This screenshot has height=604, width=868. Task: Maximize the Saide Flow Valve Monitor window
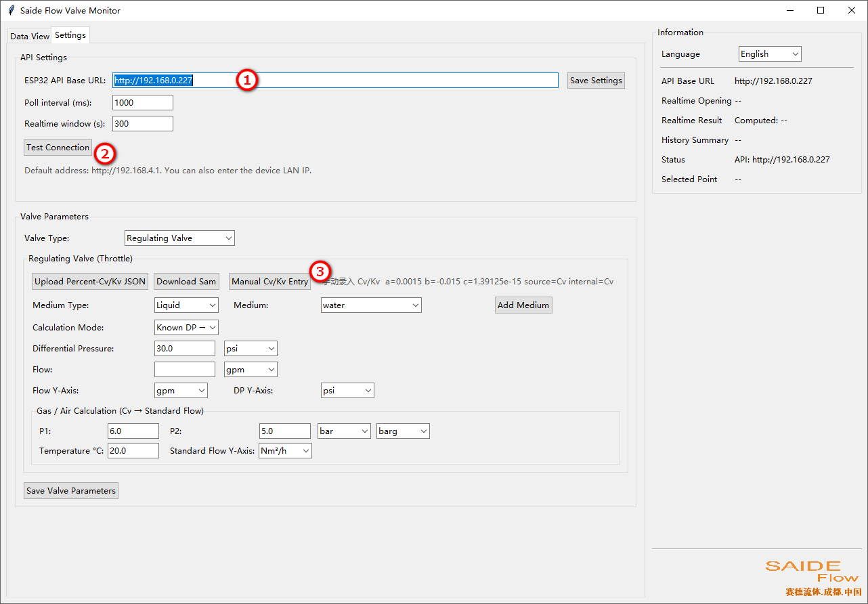coord(821,10)
